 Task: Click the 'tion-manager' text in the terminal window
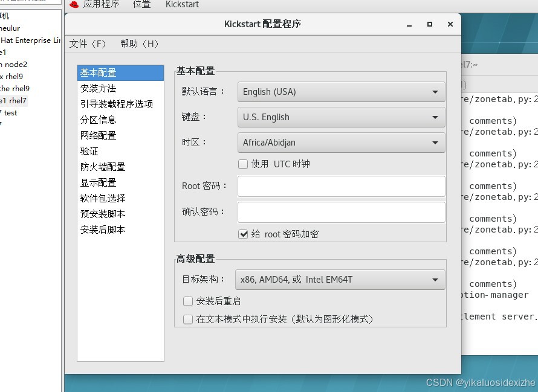(496, 295)
